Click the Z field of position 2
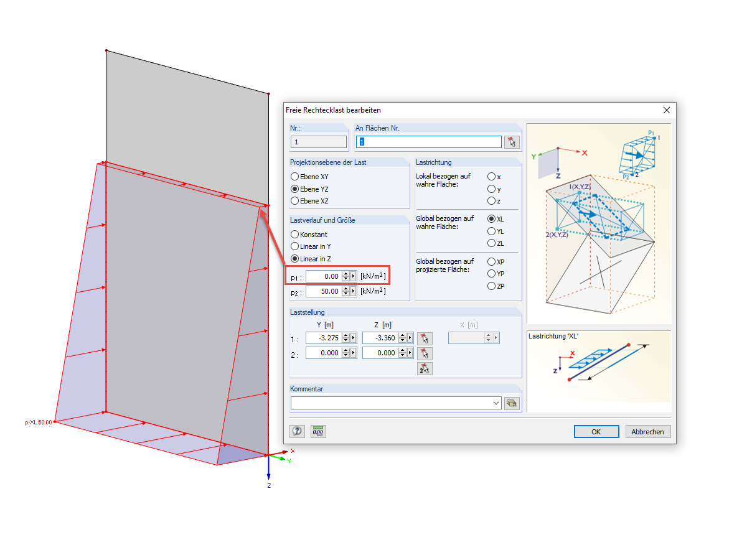Viewport: 747px width, 560px height. pos(380,353)
